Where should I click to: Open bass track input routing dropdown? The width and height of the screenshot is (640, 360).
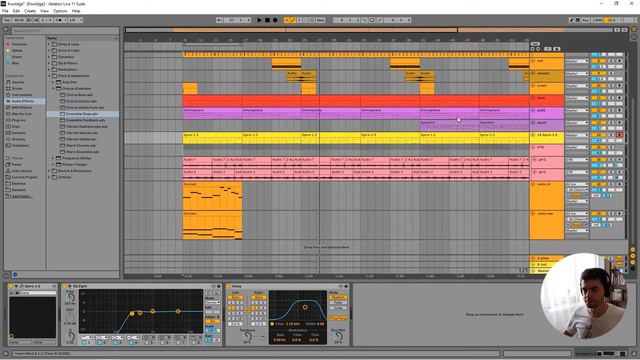pyautogui.click(x=577, y=98)
